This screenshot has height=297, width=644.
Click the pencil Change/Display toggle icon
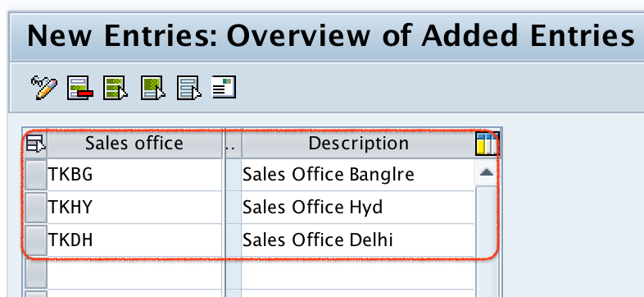point(44,87)
